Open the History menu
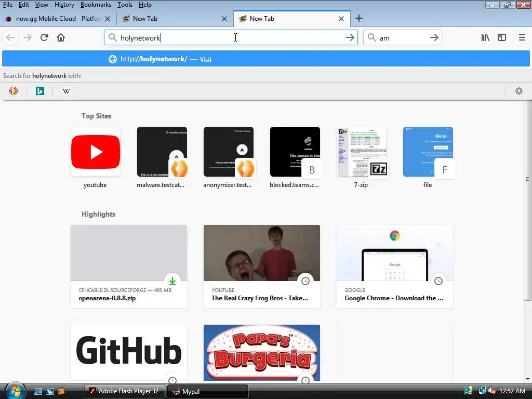Image resolution: width=532 pixels, height=399 pixels. [x=64, y=5]
